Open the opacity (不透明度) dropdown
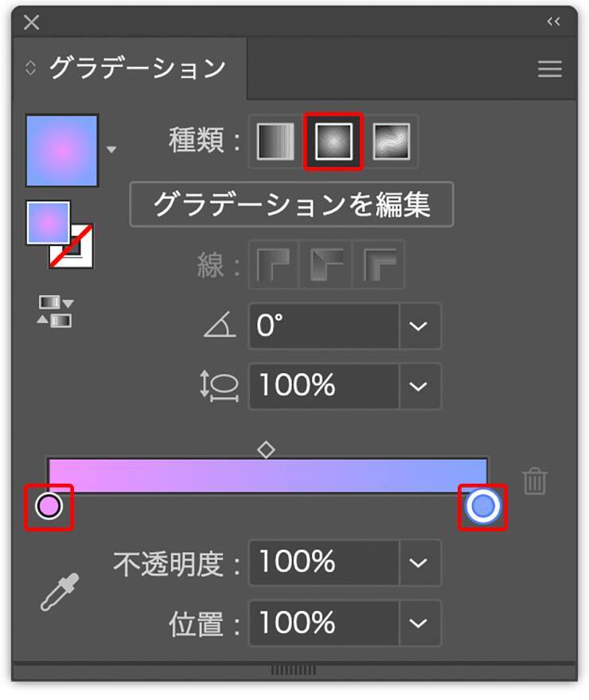589x700 pixels. tap(419, 563)
